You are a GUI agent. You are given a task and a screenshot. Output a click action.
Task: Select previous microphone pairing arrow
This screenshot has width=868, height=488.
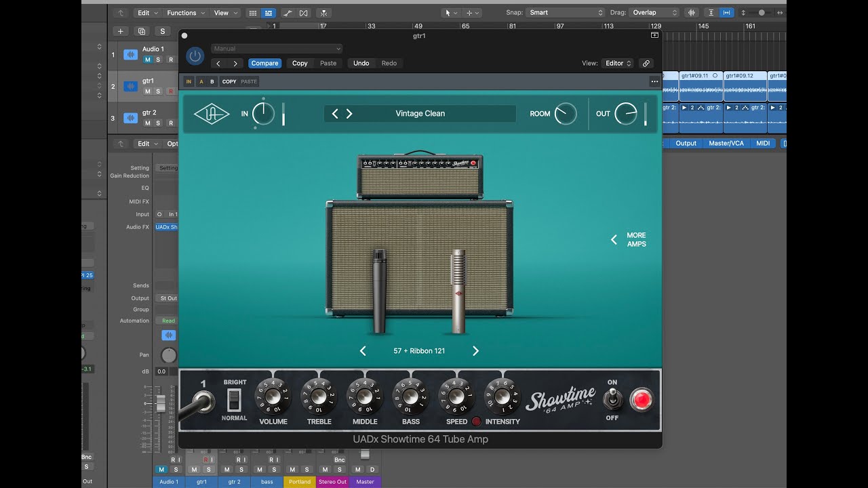tap(363, 351)
